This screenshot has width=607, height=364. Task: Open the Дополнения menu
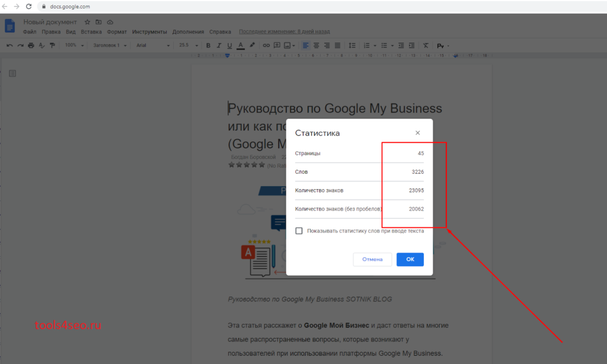point(188,32)
